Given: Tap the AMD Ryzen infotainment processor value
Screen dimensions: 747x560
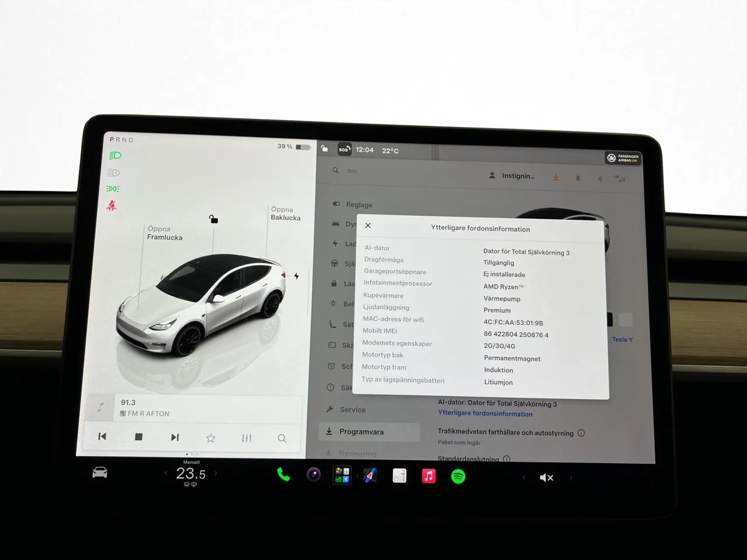Looking at the screenshot, I should click(x=503, y=286).
